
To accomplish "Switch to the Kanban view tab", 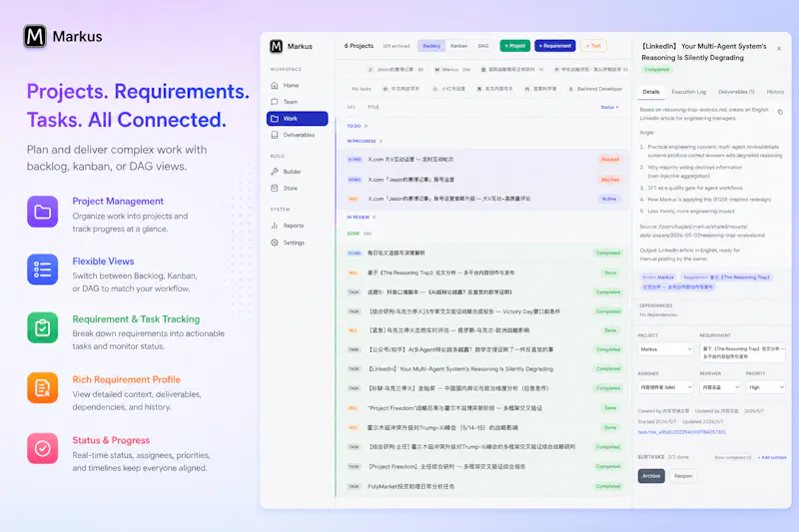I will [458, 46].
